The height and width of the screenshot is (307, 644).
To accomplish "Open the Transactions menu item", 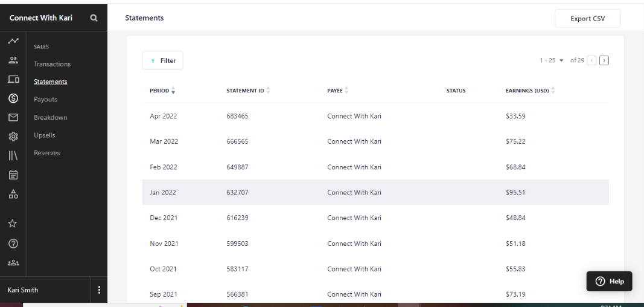I will pos(52,64).
